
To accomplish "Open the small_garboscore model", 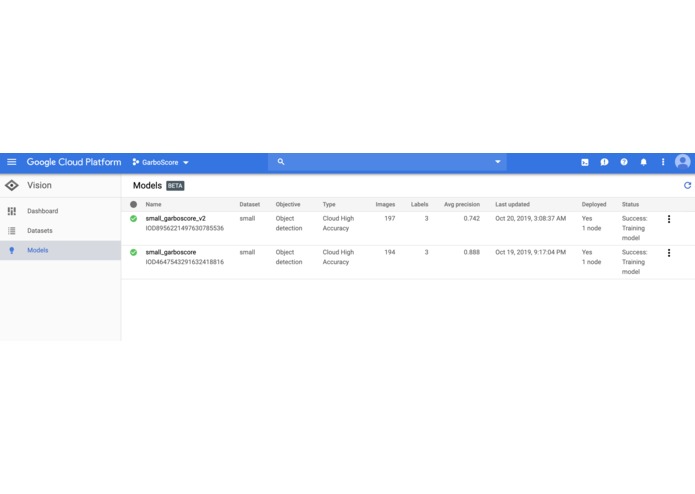I will 171,252.
